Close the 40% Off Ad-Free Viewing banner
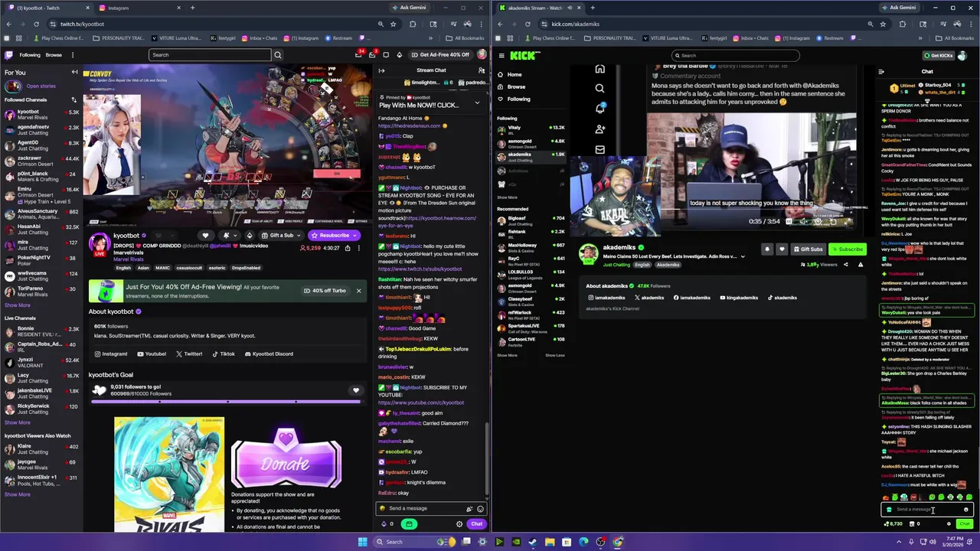Viewport: 980px width, 551px height. [x=358, y=291]
